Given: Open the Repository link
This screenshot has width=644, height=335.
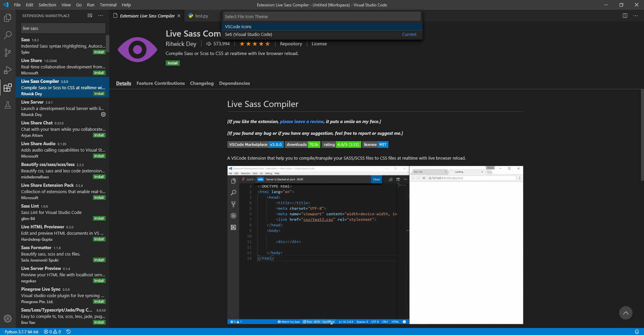Looking at the screenshot, I should click(x=291, y=44).
